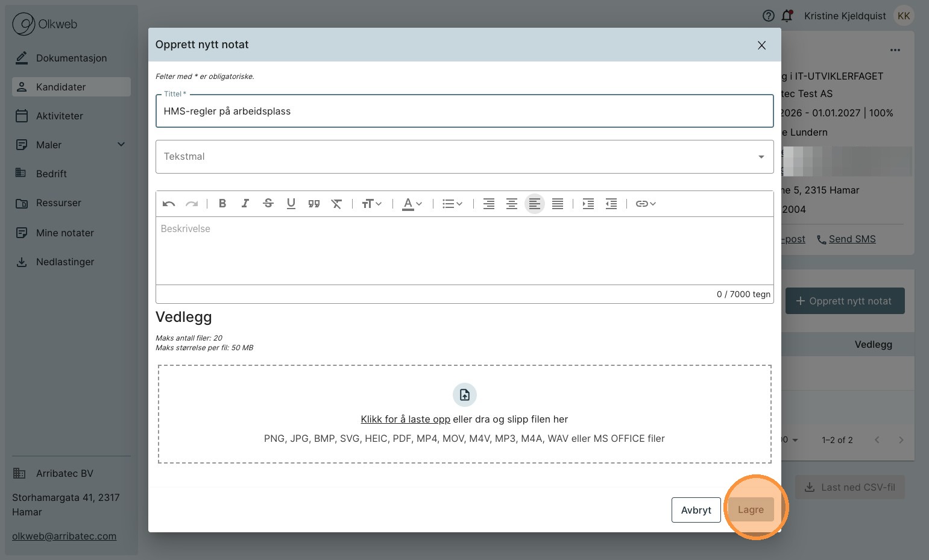Toggle underline formatting
Screen dimensions: 929x560
point(291,204)
